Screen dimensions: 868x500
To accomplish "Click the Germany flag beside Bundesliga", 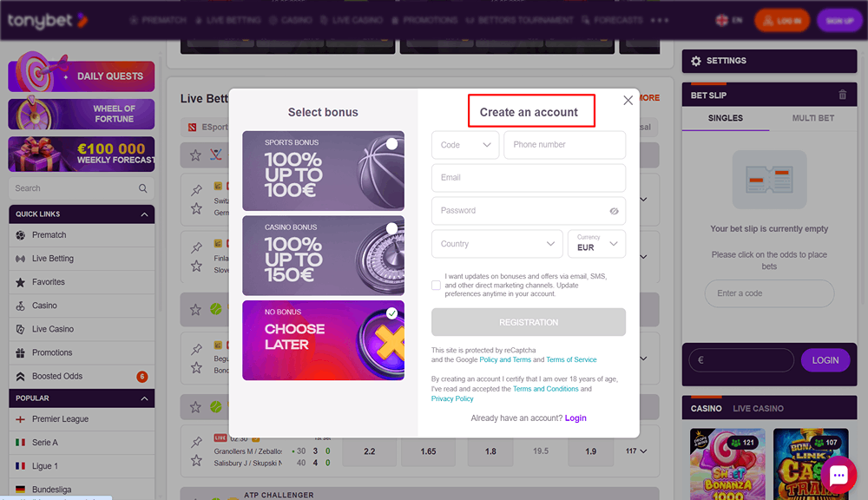I will (x=21, y=490).
